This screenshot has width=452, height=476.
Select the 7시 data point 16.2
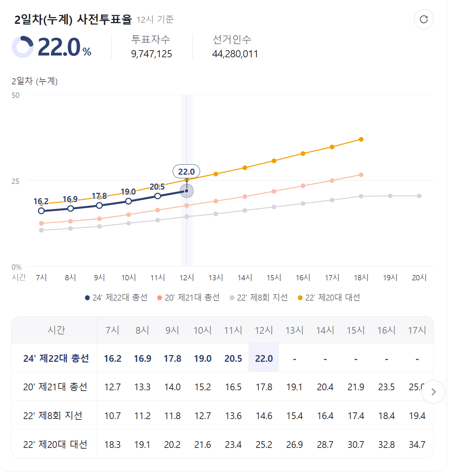[x=41, y=211]
